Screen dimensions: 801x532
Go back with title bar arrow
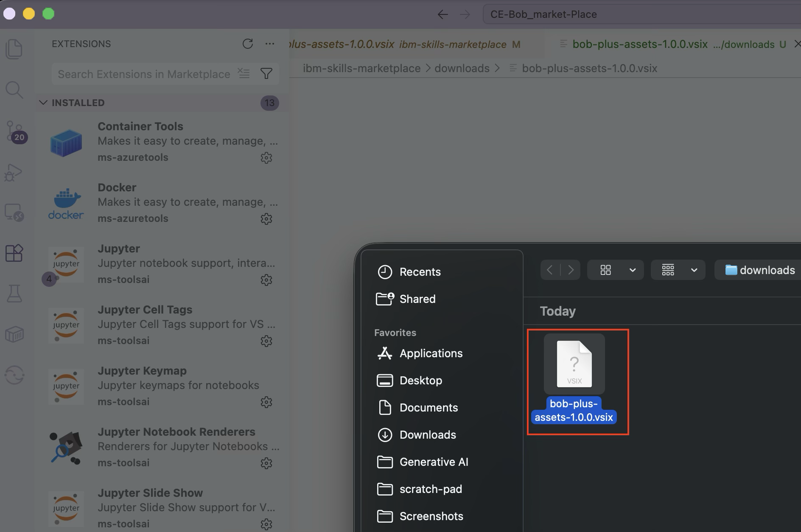pos(443,14)
